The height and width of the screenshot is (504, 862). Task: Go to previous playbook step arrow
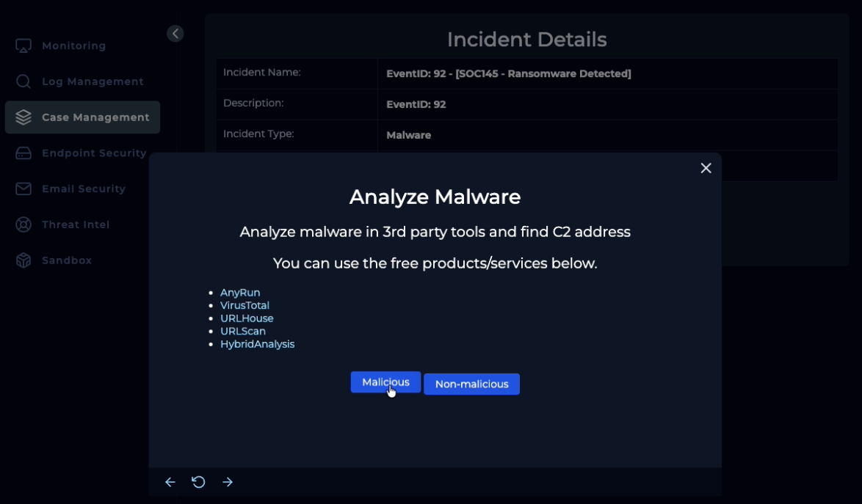tap(170, 482)
